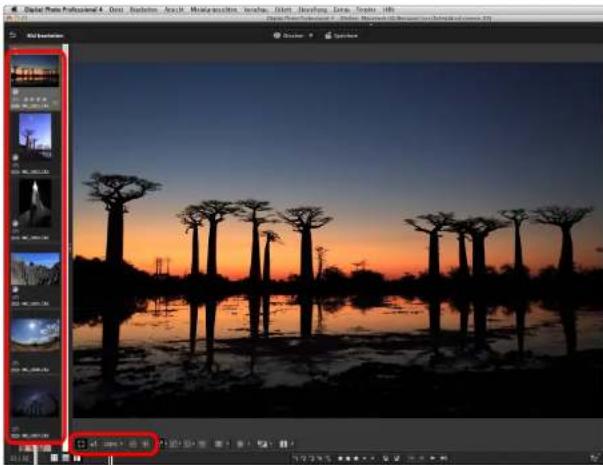
Task: Select the baobab sunset thumbnail at top
Action: (35, 71)
